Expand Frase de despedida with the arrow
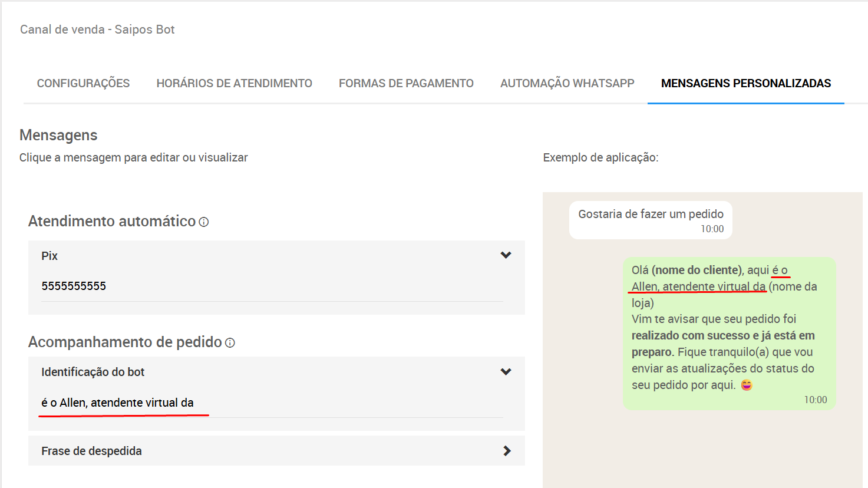868x488 pixels. click(x=506, y=451)
